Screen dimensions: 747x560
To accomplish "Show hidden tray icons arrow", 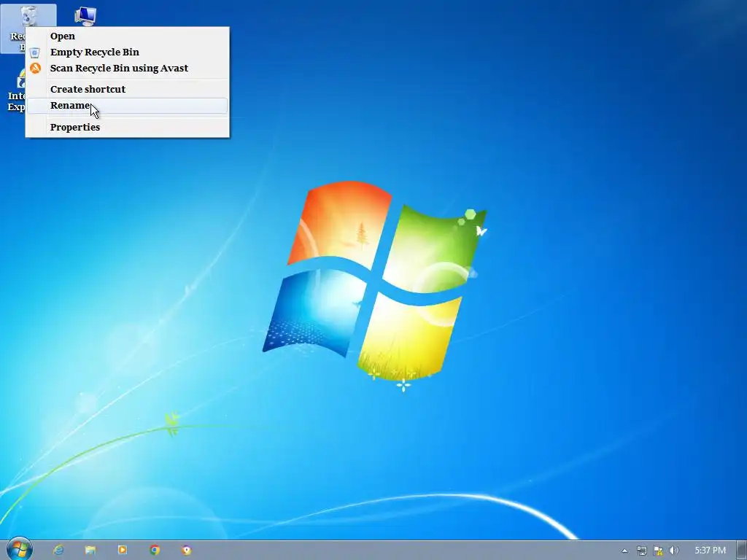I will tap(625, 551).
